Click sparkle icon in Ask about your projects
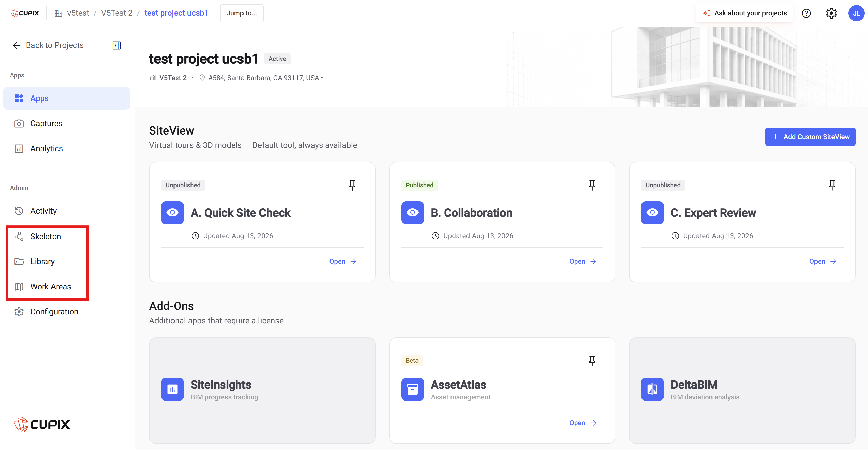The height and width of the screenshot is (450, 868). coord(707,13)
